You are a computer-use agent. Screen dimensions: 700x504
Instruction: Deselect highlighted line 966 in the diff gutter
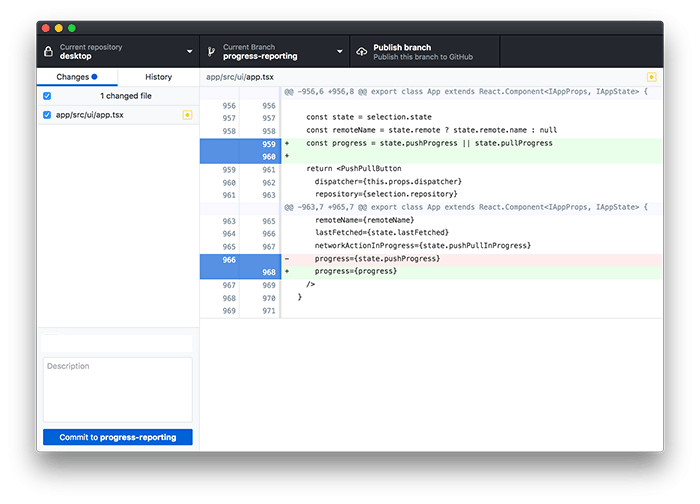[240, 259]
